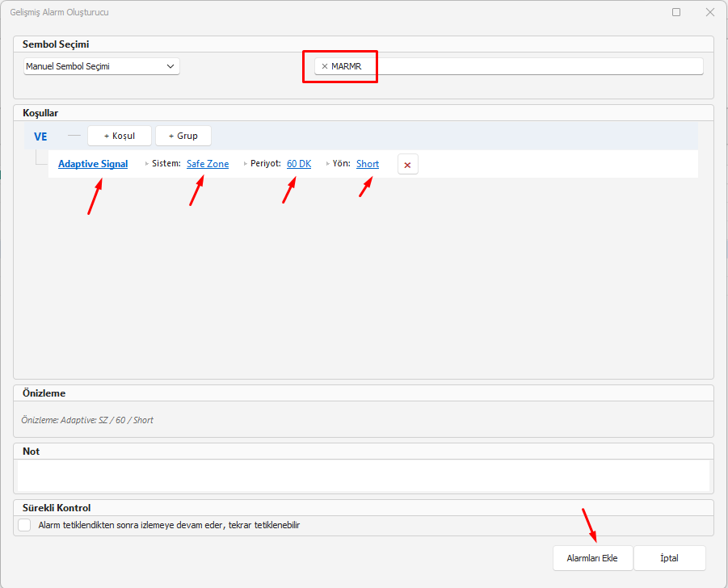Select the preview text 'Önizleme: Adaptive: SZ / 60 / Short'

coord(87,420)
